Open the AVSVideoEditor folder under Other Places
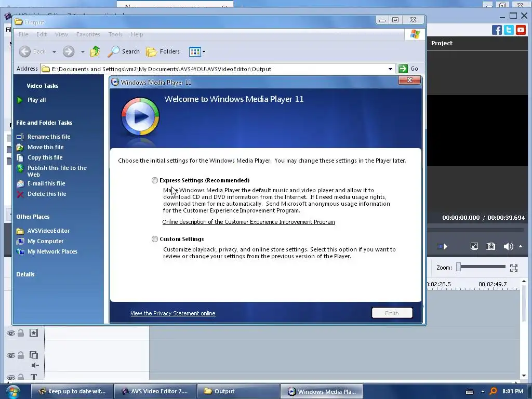 48,231
